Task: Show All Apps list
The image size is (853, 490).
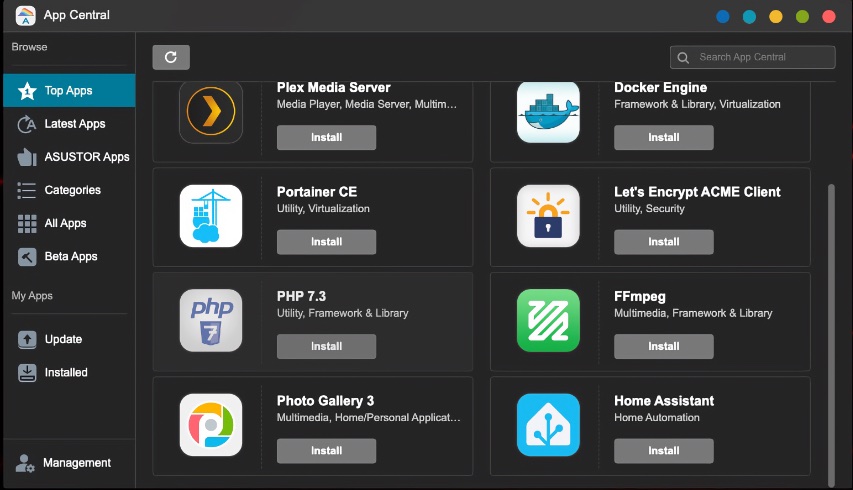Action: tap(69, 224)
